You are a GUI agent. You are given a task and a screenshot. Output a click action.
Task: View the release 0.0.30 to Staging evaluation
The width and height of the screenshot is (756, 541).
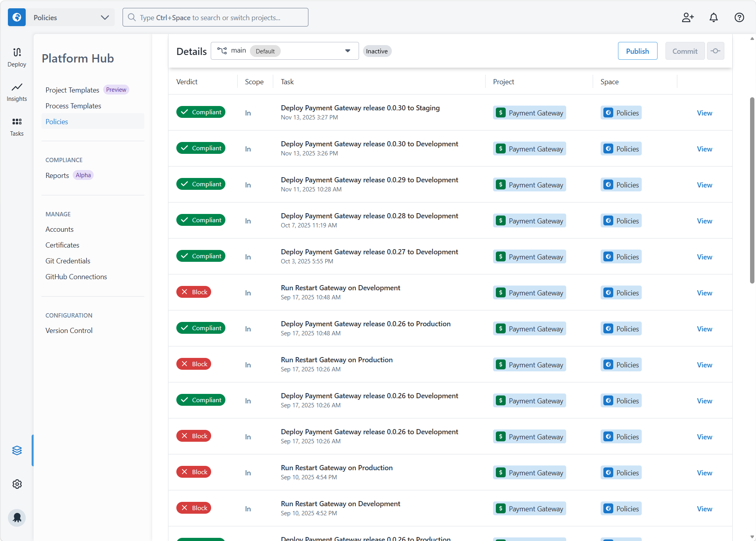[704, 113]
